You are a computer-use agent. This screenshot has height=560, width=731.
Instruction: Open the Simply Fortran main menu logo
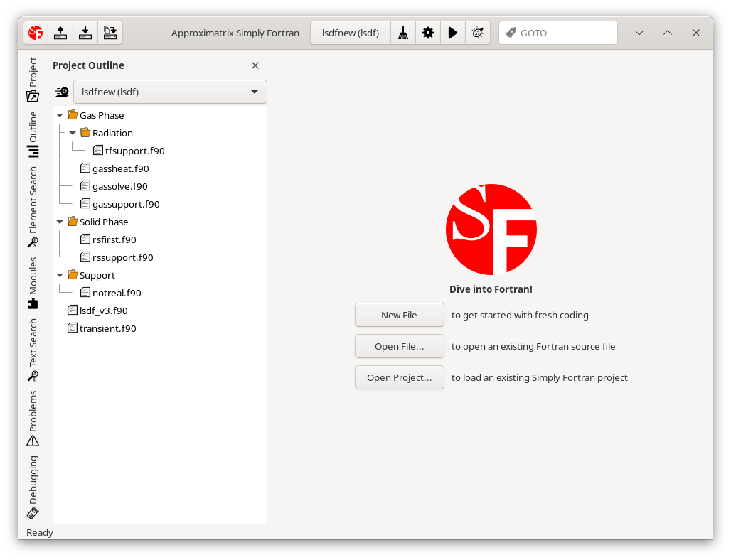pos(36,33)
